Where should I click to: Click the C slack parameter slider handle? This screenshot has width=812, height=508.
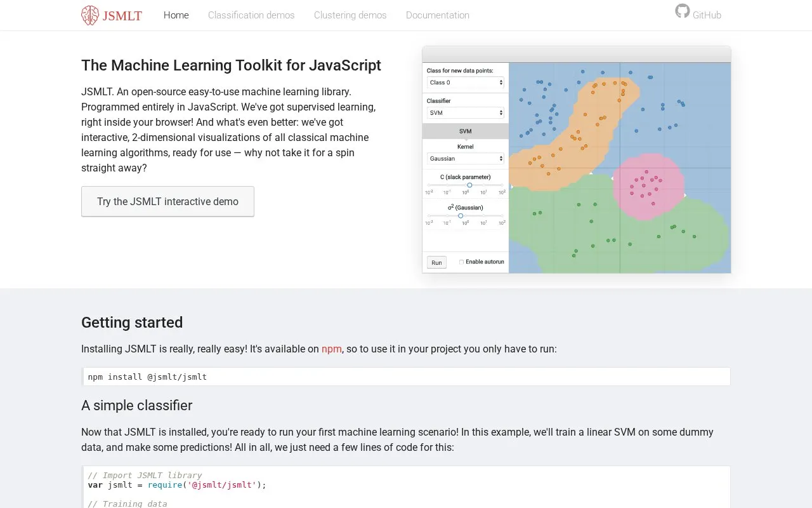coord(469,185)
